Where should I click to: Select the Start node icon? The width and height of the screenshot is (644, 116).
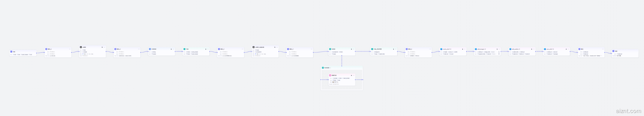[11, 52]
